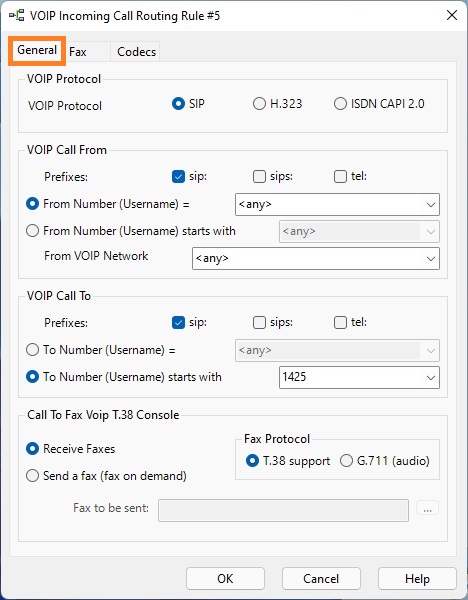This screenshot has width=468, height=600.
Task: Uncheck sip: prefix under VOIP Call From
Action: pos(178,176)
